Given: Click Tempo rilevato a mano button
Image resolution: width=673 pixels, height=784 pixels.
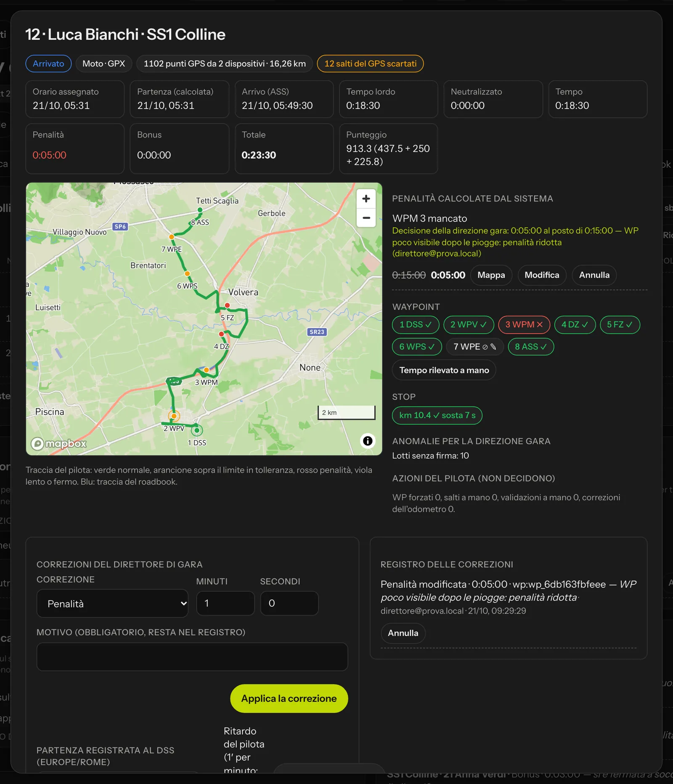Looking at the screenshot, I should click(444, 370).
